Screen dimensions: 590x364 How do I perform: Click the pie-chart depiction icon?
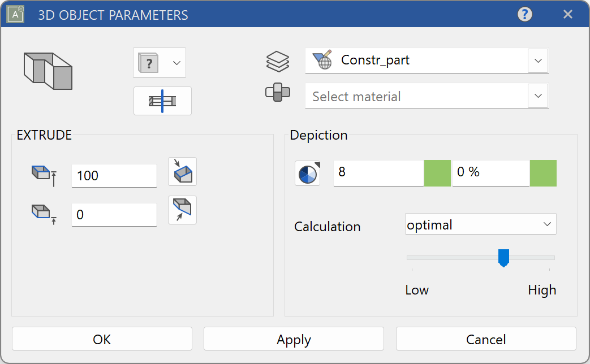pyautogui.click(x=307, y=173)
